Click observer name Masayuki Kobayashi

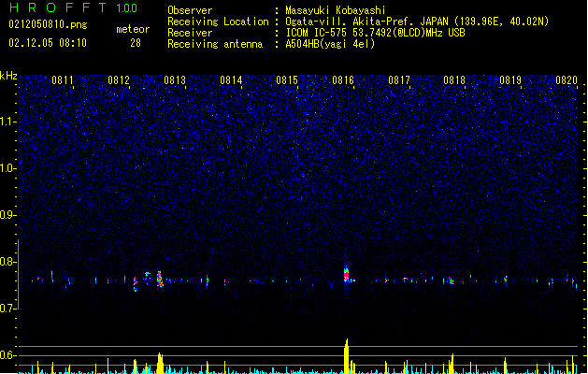point(336,10)
